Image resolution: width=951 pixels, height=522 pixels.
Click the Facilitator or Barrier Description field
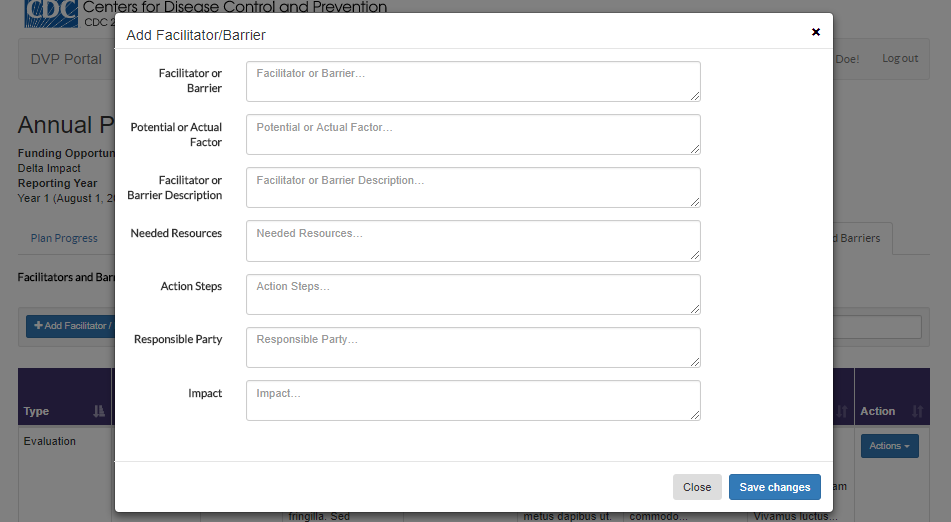pos(472,187)
